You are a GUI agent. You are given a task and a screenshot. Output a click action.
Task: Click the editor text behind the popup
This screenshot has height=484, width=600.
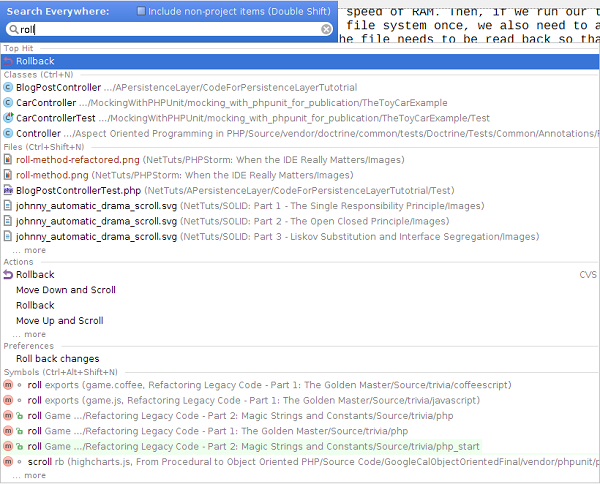click(x=469, y=25)
